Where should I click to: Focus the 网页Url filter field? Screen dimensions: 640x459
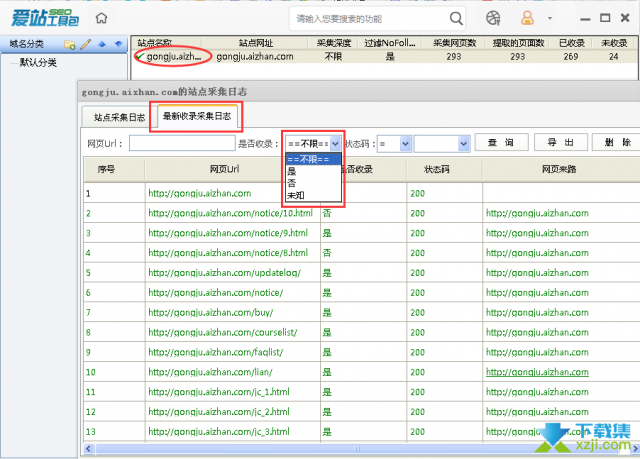pos(182,143)
